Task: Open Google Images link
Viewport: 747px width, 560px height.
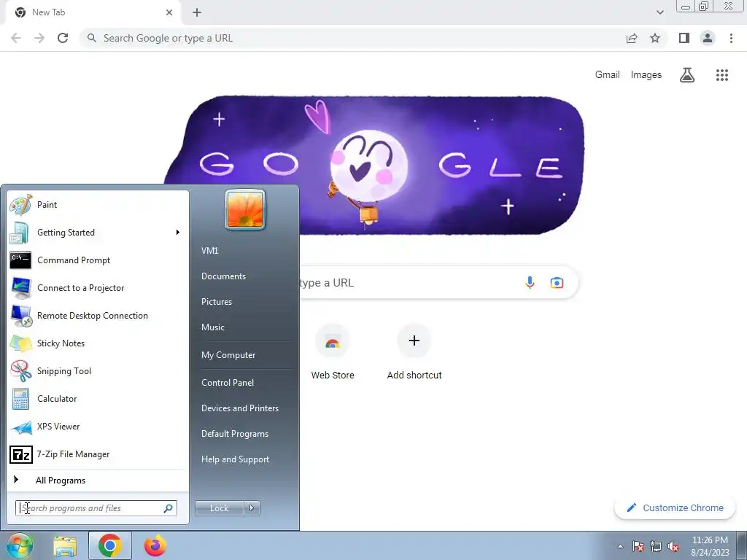Action: (x=646, y=75)
